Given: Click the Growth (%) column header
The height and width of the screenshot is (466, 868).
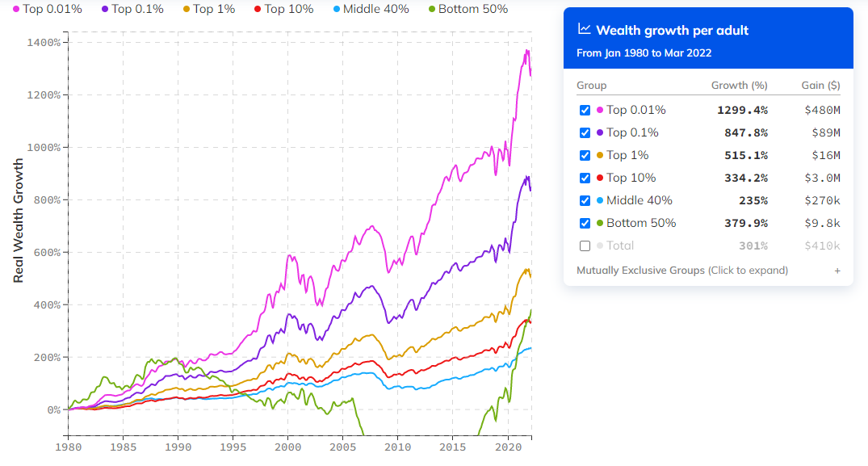Looking at the screenshot, I should [738, 85].
